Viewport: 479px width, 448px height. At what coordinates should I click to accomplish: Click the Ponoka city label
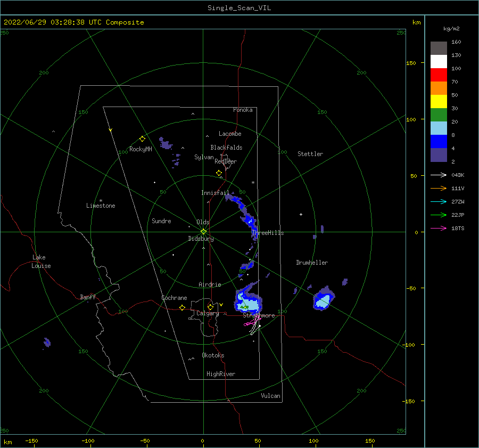coord(243,110)
